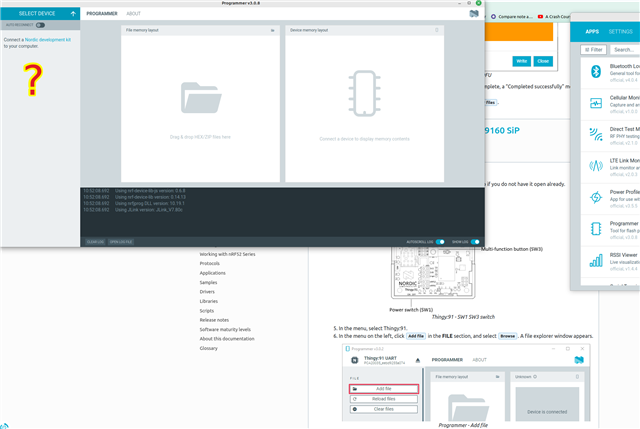The image size is (640, 429).
Task: Open the Protocols documentation link
Action: coord(209,264)
